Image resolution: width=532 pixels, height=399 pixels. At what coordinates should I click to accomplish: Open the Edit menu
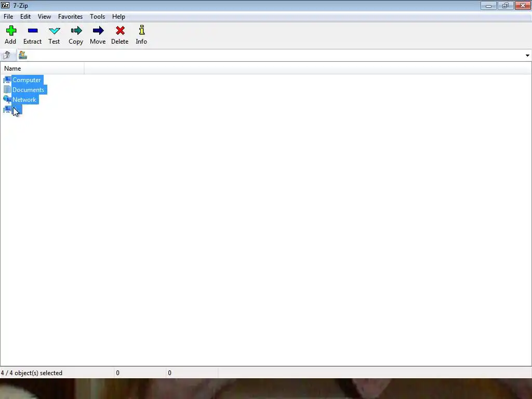click(25, 17)
